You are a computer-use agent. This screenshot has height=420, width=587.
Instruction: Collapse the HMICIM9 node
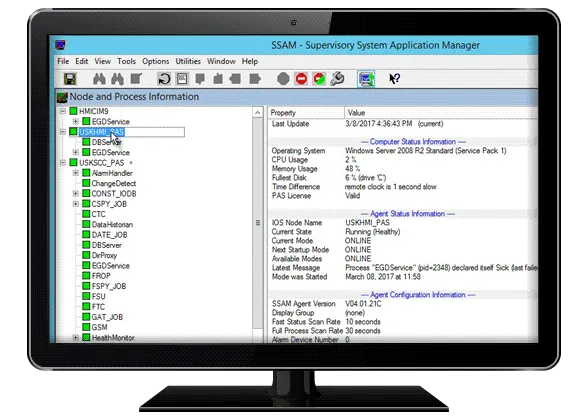click(x=63, y=111)
